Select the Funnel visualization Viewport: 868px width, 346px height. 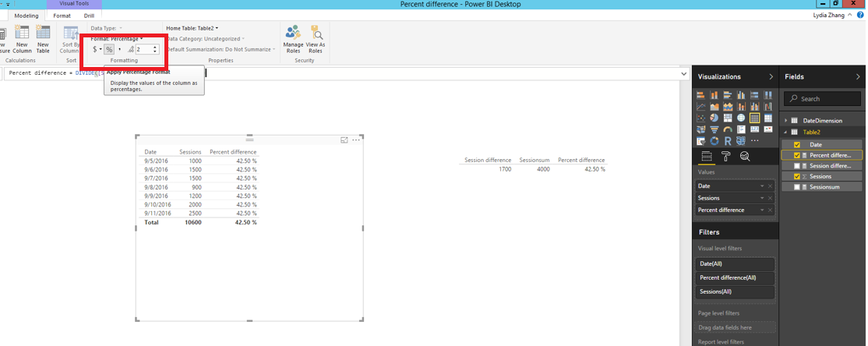[x=714, y=129]
